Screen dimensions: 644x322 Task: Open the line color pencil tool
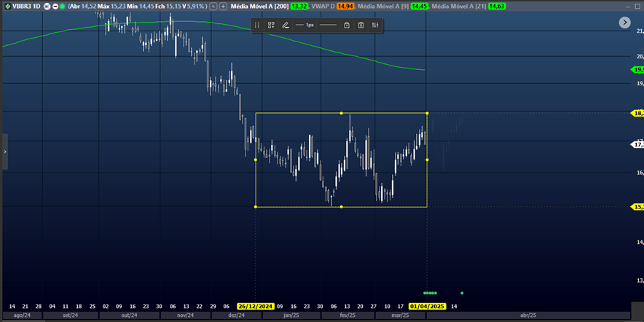tap(286, 25)
